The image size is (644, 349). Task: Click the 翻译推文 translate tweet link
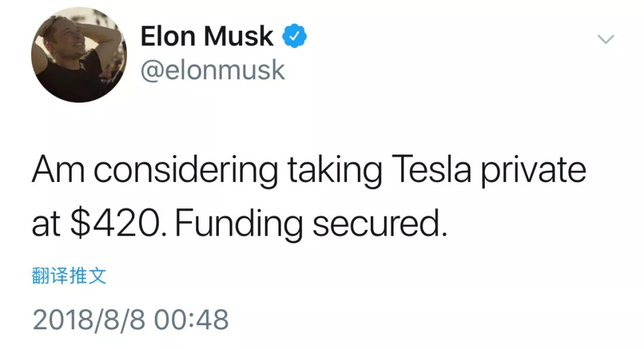pos(69,276)
